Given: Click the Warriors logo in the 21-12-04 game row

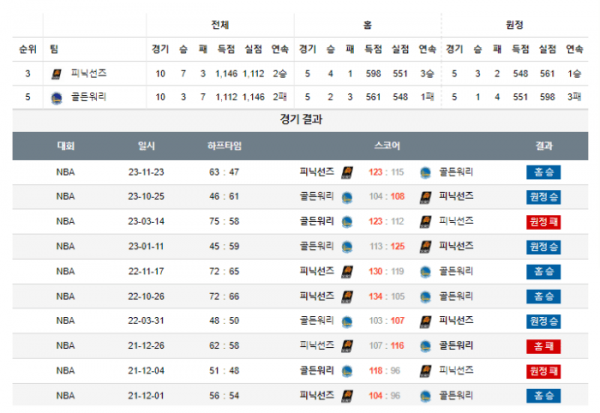Looking at the screenshot, I should (x=347, y=372).
